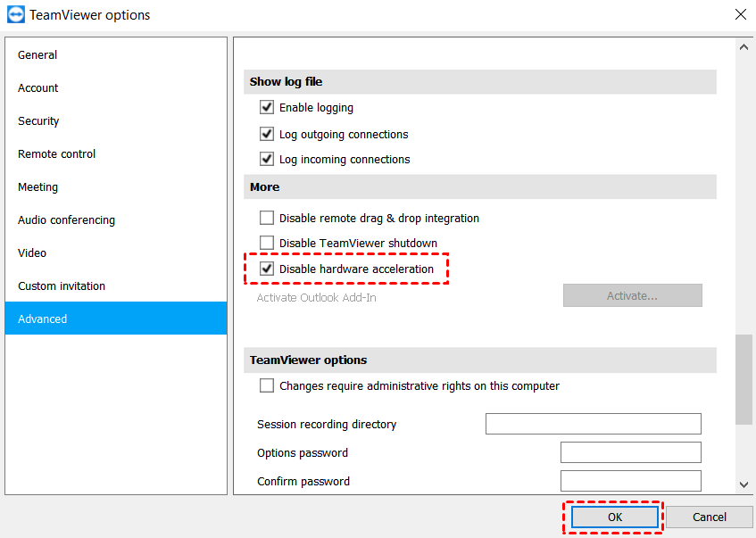Click the scrollbar down arrow
The height and width of the screenshot is (538, 756).
(744, 484)
